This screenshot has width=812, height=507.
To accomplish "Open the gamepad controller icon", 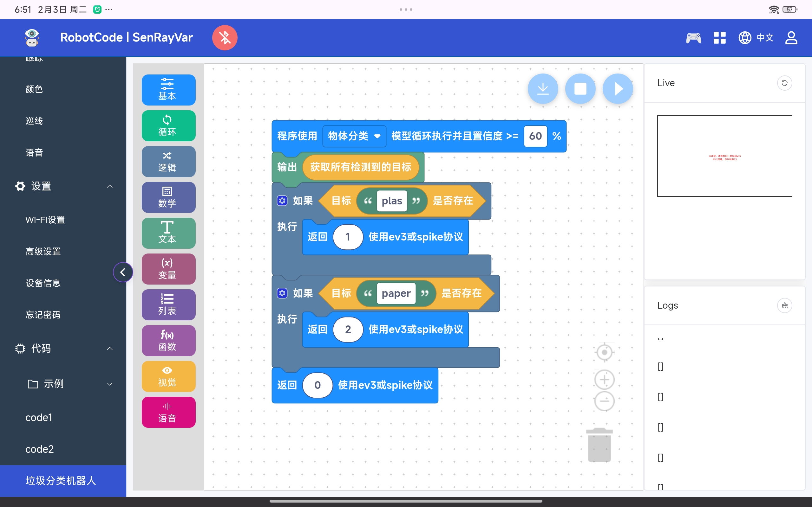I will coord(693,38).
